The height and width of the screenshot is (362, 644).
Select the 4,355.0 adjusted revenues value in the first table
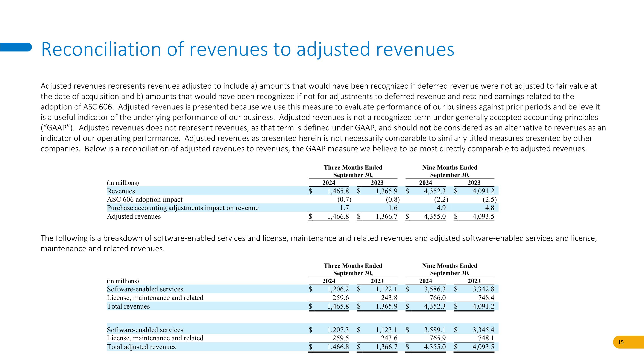pos(435,216)
